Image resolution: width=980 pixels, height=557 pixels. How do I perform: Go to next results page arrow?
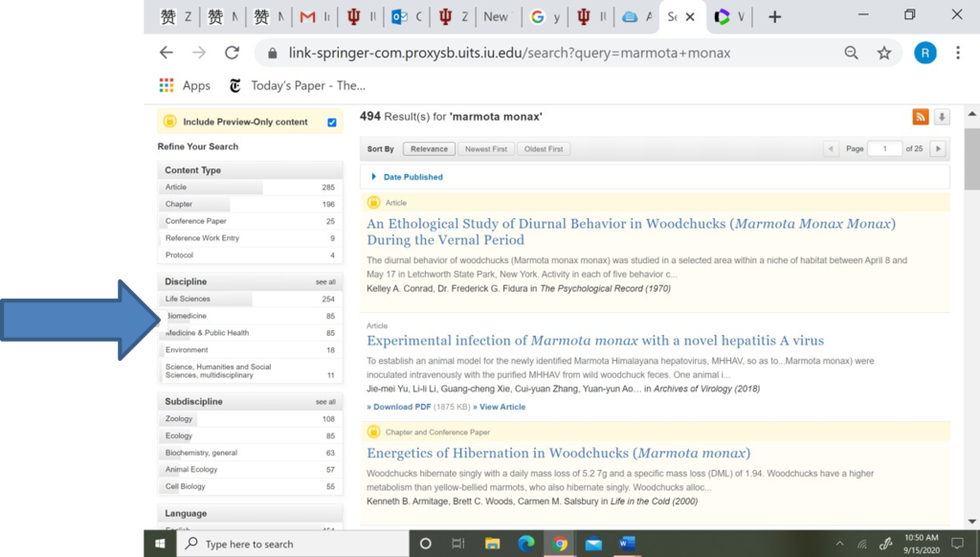pos(938,148)
